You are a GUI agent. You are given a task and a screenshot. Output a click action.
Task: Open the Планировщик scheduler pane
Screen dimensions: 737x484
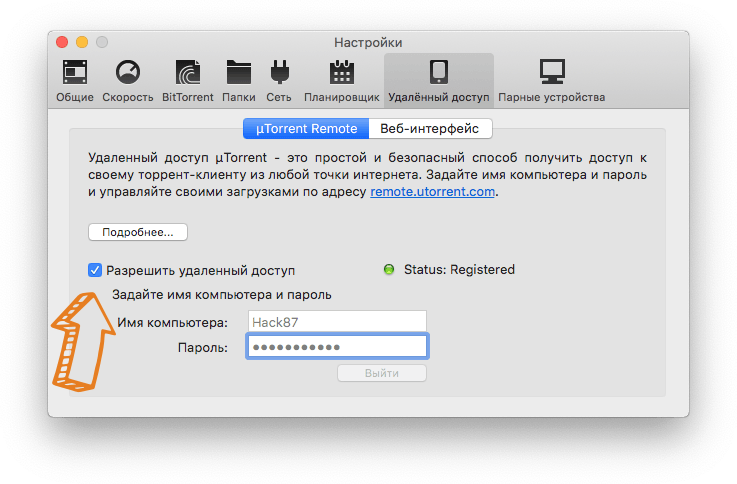342,81
